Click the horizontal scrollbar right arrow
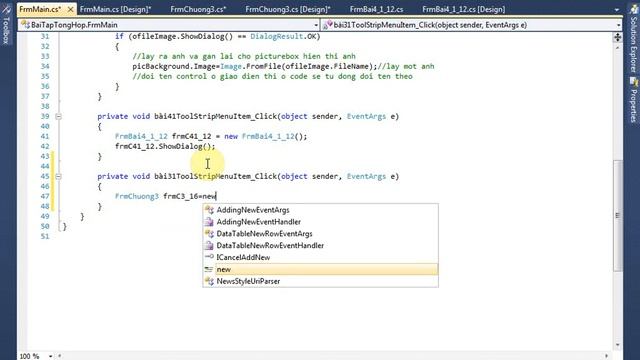Screen dimensions: 640x360 click(x=607, y=356)
